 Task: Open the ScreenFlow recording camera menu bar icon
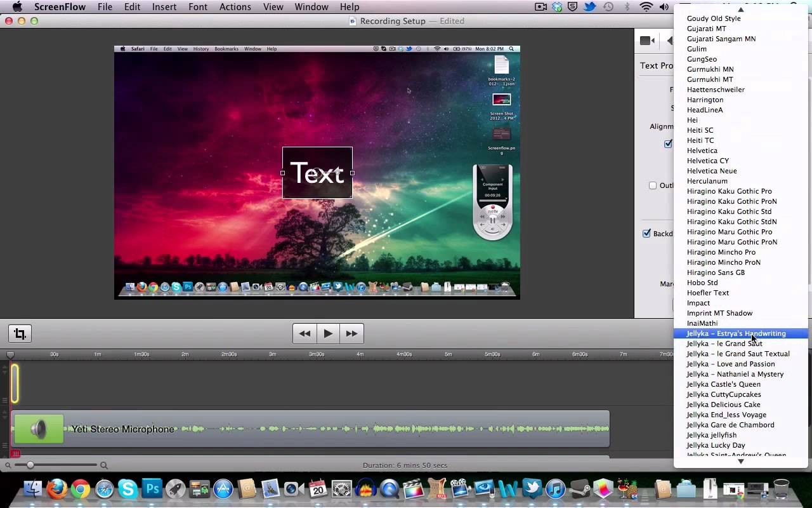(x=541, y=7)
